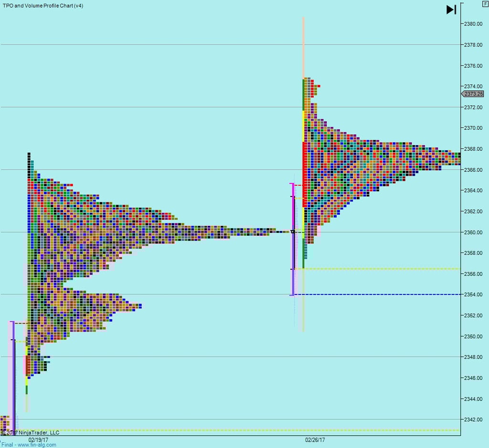The height and width of the screenshot is (448, 489).
Task: Click the 2360.00 price axis label
Action: point(473,232)
